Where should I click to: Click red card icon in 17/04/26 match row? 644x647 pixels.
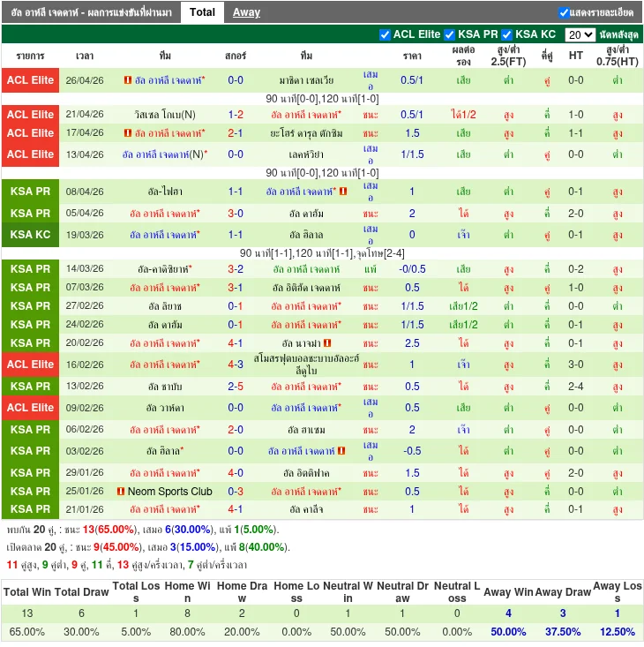[128, 133]
